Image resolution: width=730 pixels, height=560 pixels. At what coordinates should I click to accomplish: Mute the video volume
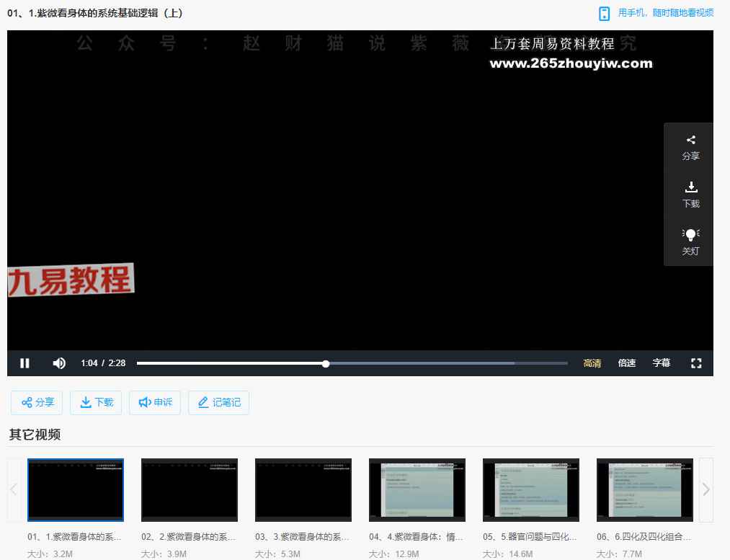[x=59, y=363]
